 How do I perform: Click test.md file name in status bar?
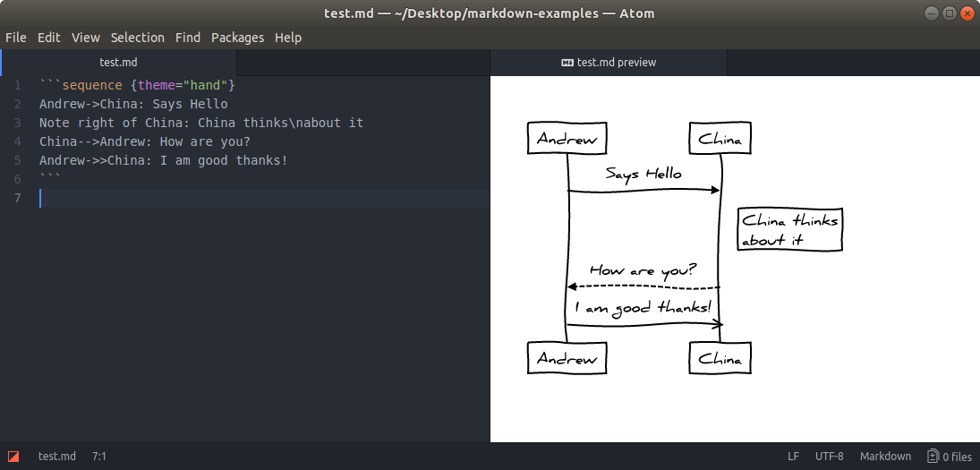[57, 457]
